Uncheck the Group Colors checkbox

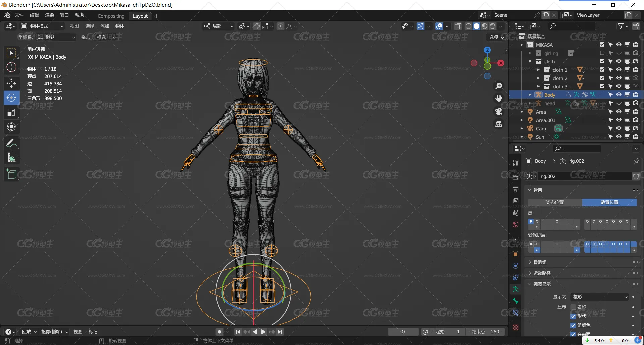coord(573,325)
